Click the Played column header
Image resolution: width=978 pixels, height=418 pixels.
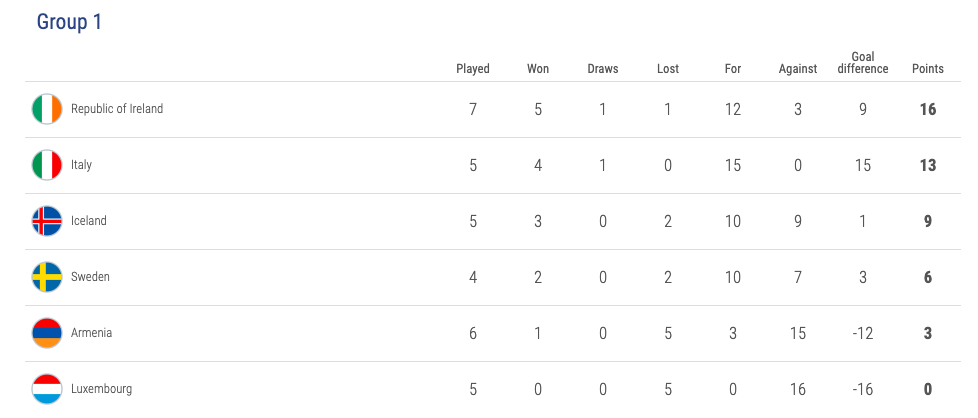473,69
